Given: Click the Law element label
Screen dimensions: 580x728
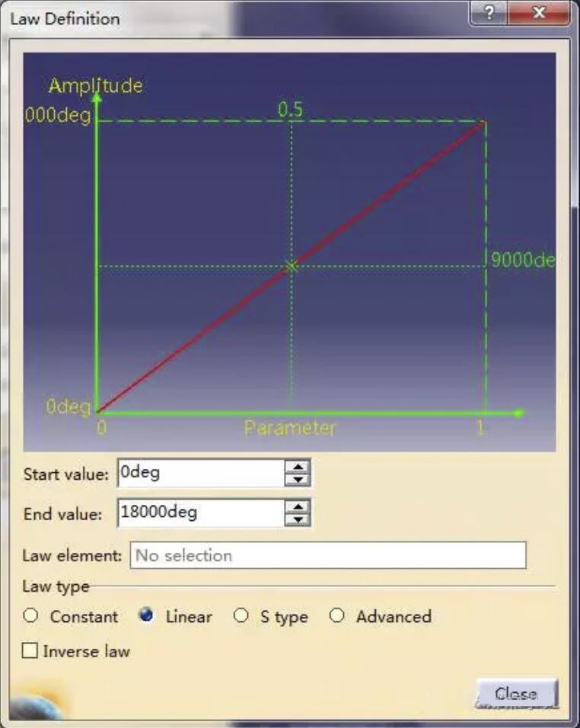Looking at the screenshot, I should point(72,555).
